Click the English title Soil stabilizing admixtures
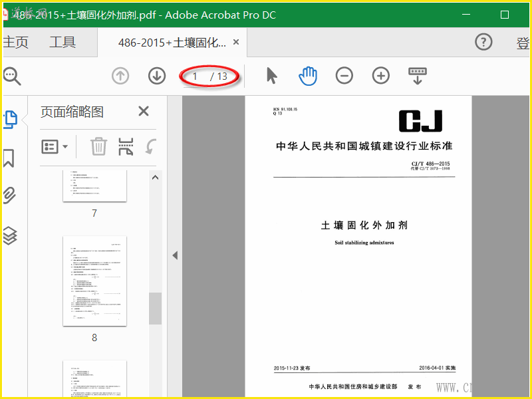532x399 pixels. point(364,243)
